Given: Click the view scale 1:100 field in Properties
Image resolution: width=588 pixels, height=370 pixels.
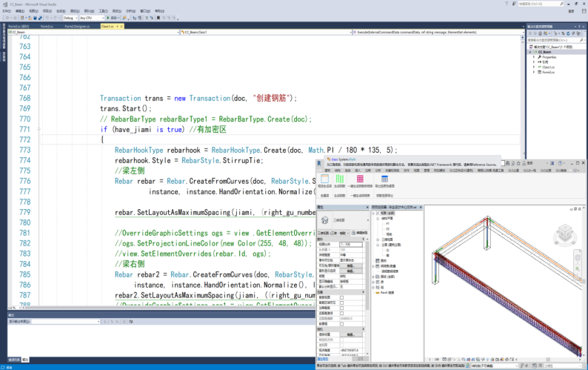Looking at the screenshot, I should (x=351, y=245).
